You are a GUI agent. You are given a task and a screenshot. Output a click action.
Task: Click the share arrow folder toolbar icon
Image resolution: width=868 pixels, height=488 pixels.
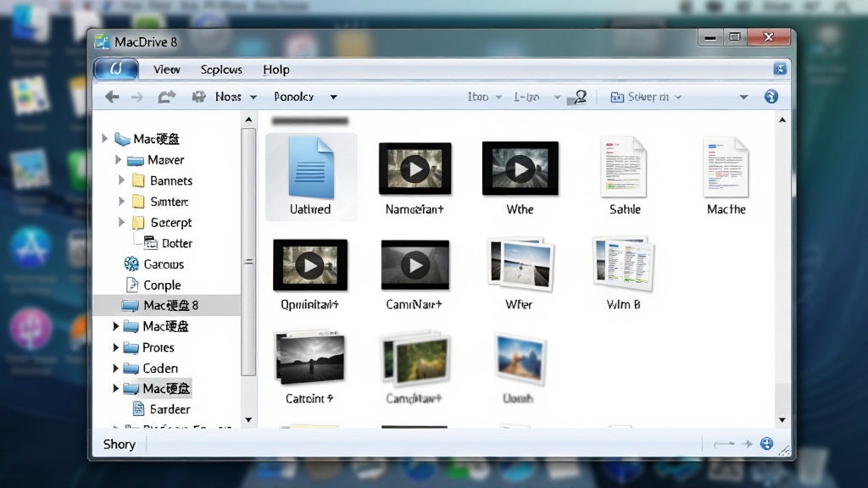point(167,97)
